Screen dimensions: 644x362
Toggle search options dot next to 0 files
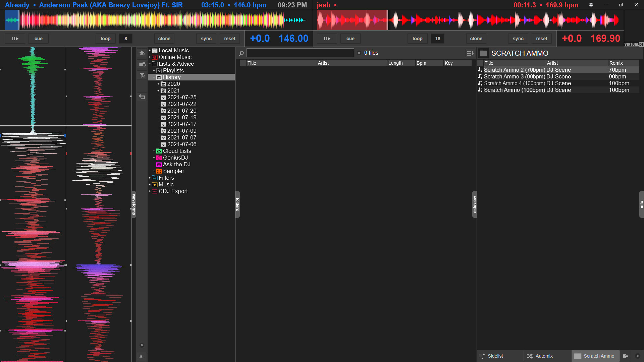tap(359, 53)
